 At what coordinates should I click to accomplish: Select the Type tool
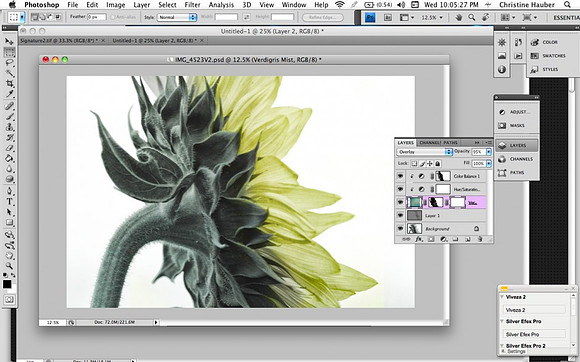9,202
